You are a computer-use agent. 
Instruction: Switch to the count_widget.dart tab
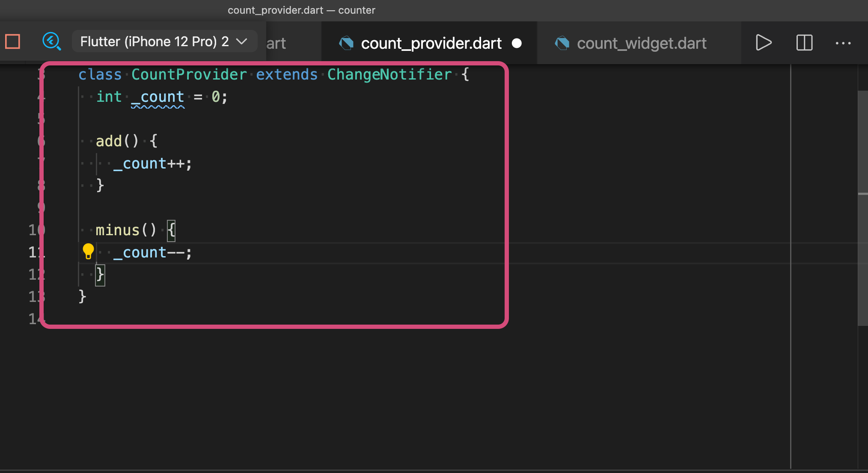(x=641, y=43)
